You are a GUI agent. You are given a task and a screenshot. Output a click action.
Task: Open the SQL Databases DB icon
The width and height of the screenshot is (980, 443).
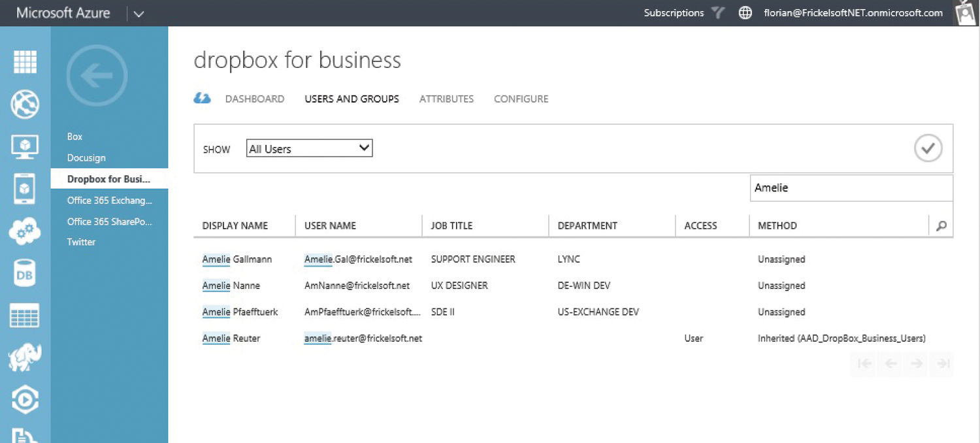[x=25, y=274]
